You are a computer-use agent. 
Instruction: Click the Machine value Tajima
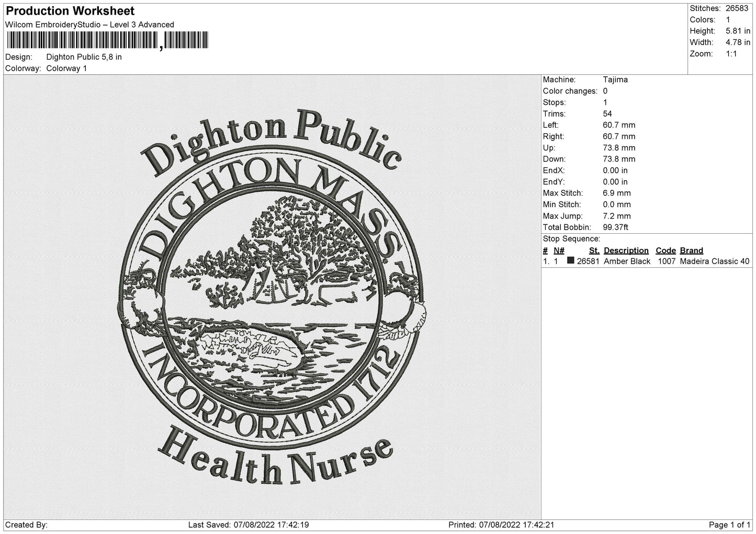click(615, 79)
